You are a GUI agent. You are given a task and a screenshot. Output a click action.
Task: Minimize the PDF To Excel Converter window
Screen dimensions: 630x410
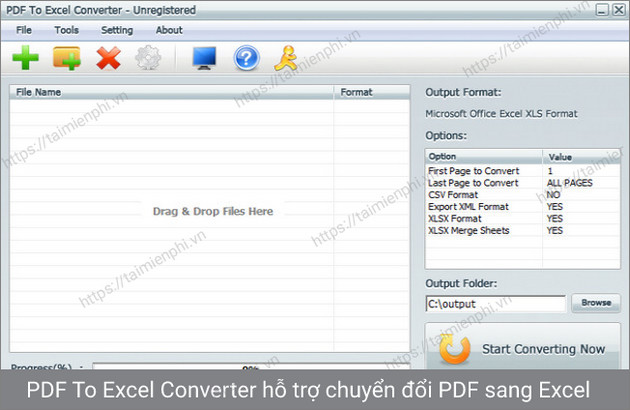tap(601, 10)
